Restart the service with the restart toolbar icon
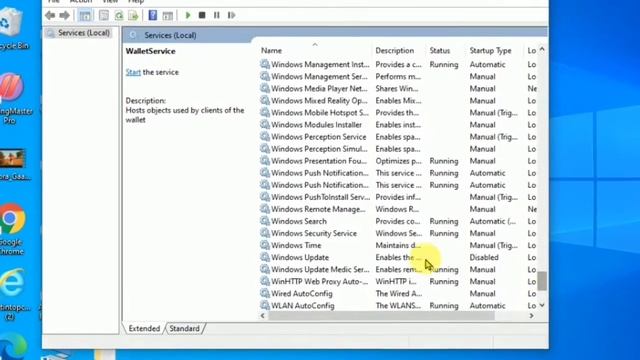Screen dimensions: 640x360 click(231, 16)
